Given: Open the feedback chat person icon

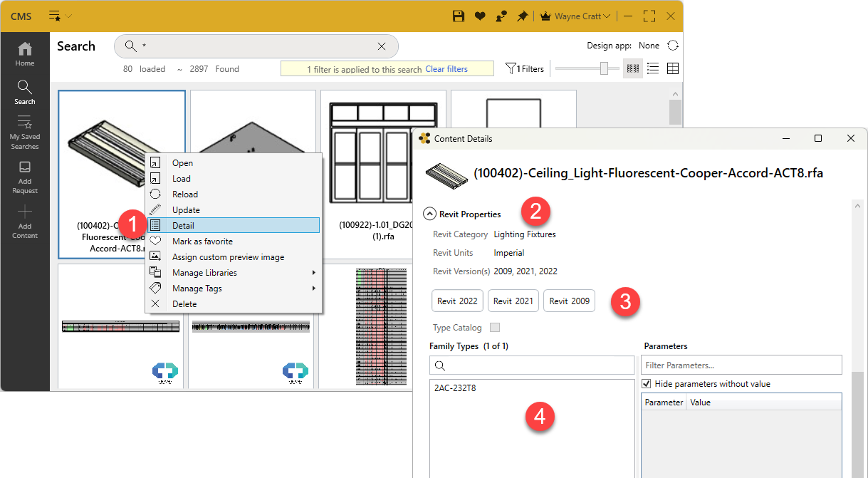Looking at the screenshot, I should click(501, 16).
